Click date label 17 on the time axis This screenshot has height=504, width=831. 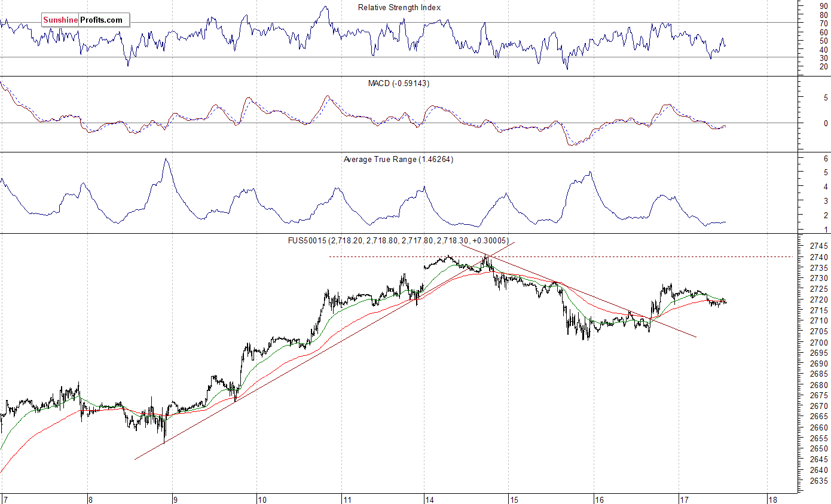pos(683,500)
